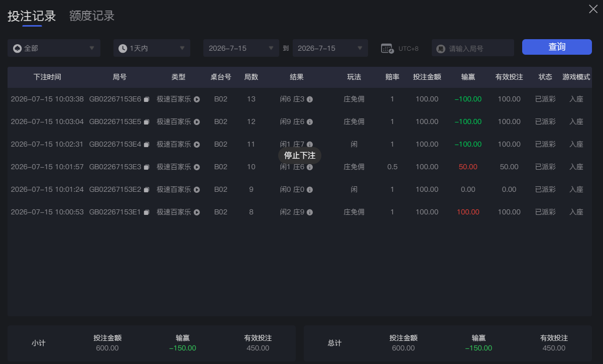The width and height of the screenshot is (603, 364).
Task: Close the betting record dialog
Action: 593,9
